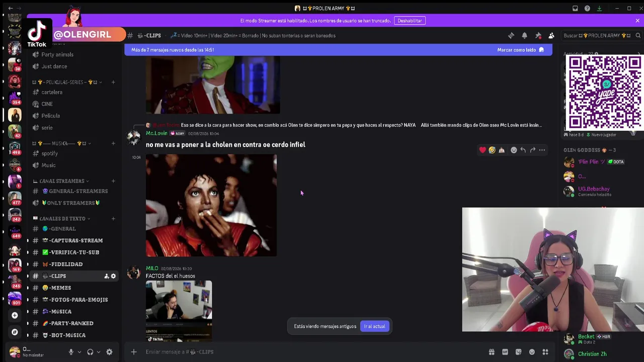Image resolution: width=644 pixels, height=362 pixels.
Task: Dismiss the Streamer mode banner
Action: (637, 21)
